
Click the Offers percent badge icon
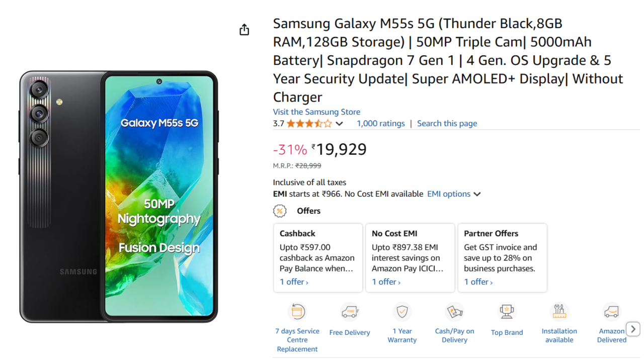[280, 211]
